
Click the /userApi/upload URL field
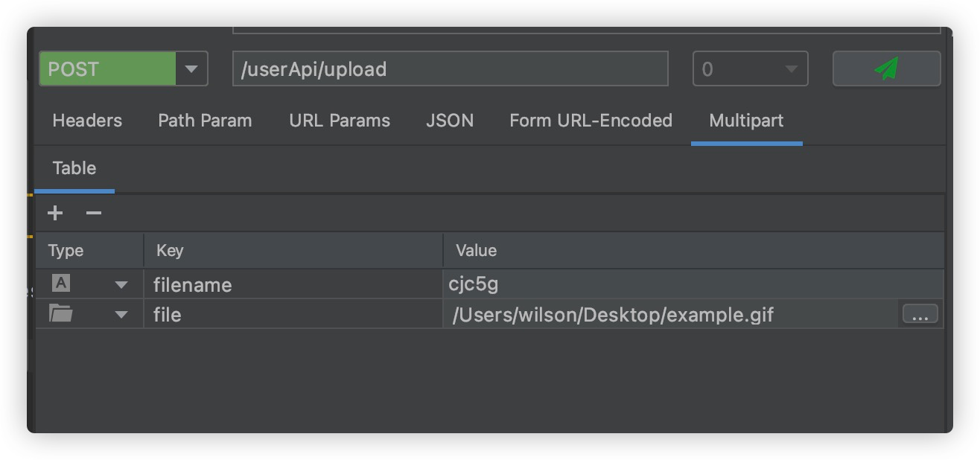coord(450,69)
